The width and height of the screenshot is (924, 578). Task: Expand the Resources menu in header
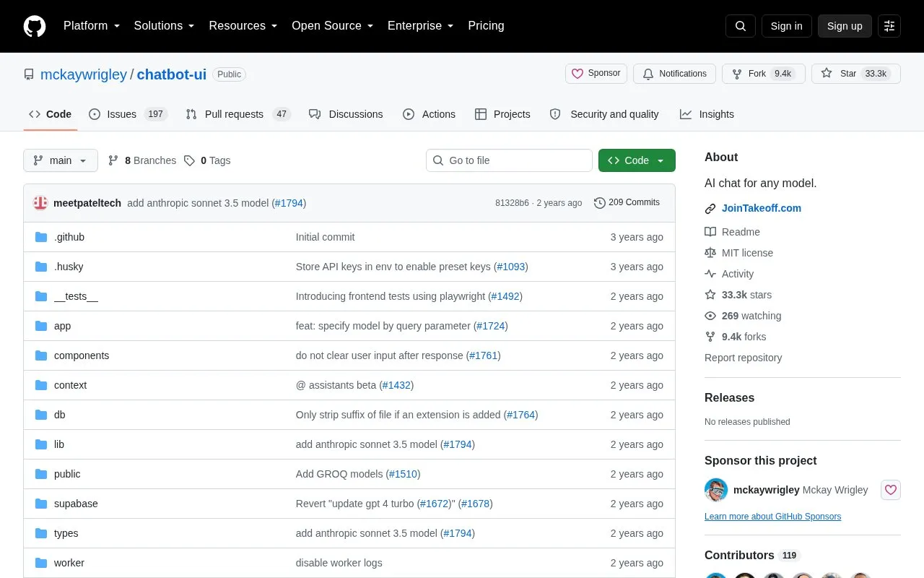(x=243, y=26)
